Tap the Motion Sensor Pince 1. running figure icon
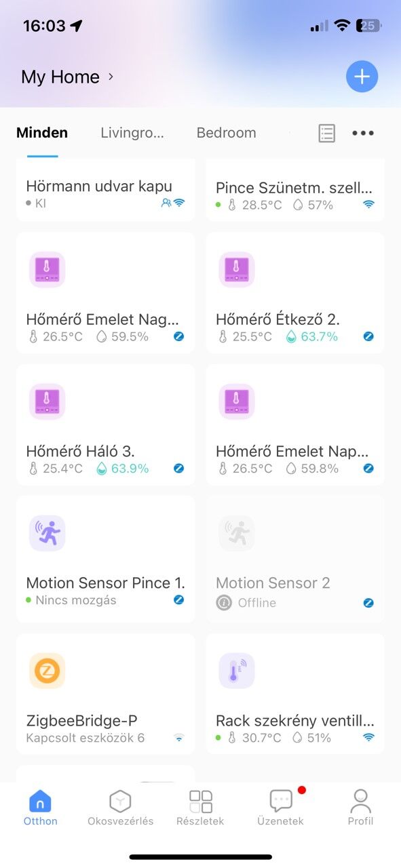Image resolution: width=401 pixels, height=868 pixels. click(x=47, y=533)
